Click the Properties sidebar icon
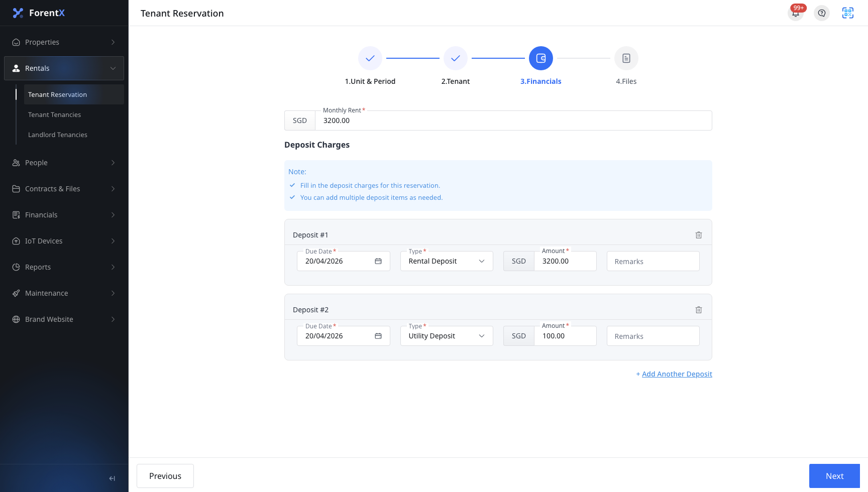Screen dimensions: 868x492 pos(16,42)
